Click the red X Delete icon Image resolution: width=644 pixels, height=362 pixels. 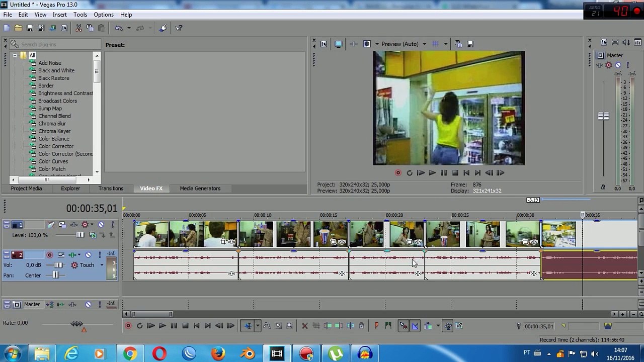pyautogui.click(x=304, y=326)
